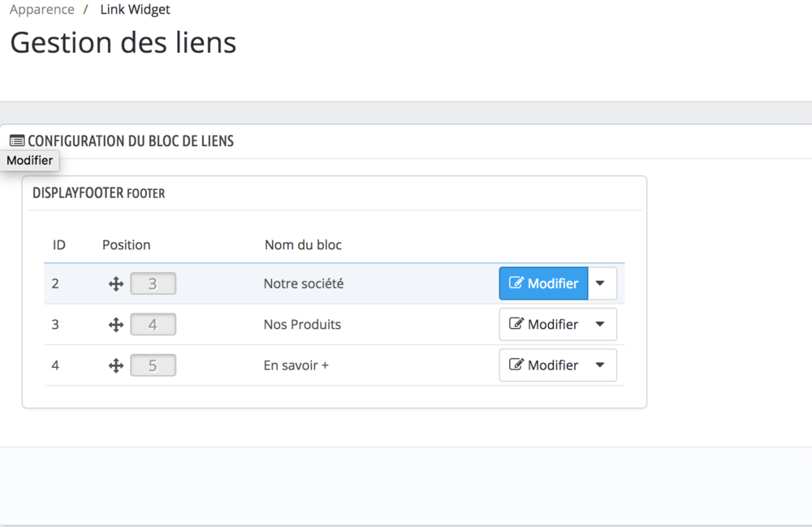Click the Nom du bloc column header
The width and height of the screenshot is (812, 527).
pos(303,244)
